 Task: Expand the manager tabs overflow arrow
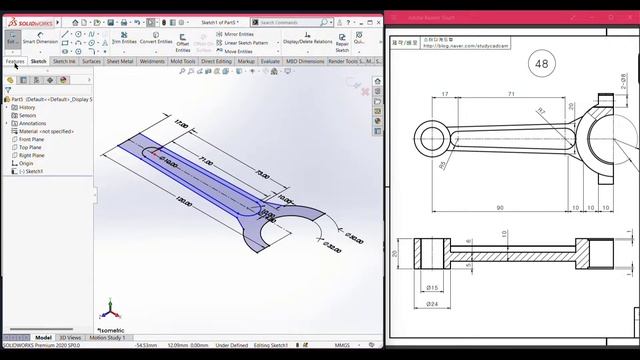click(x=89, y=80)
